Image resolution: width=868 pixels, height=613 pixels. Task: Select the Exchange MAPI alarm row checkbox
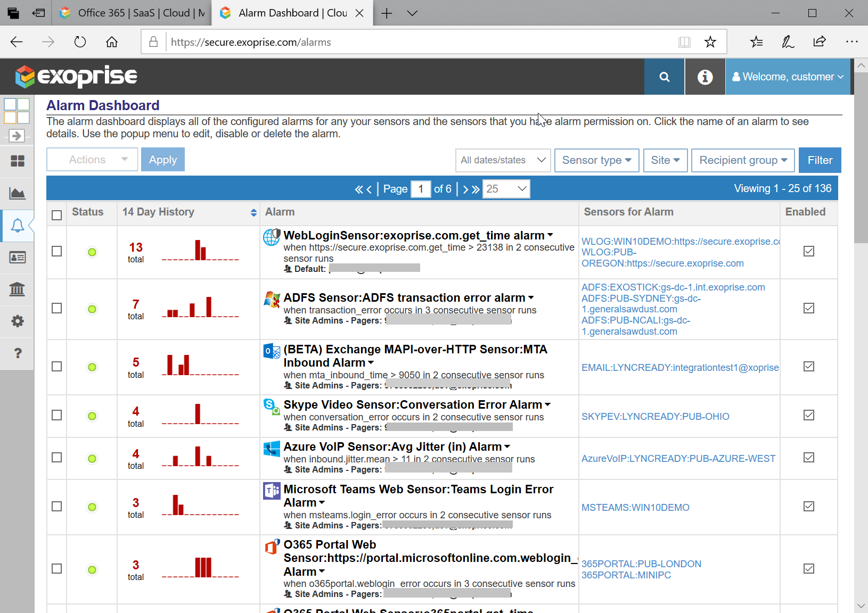[x=57, y=367]
